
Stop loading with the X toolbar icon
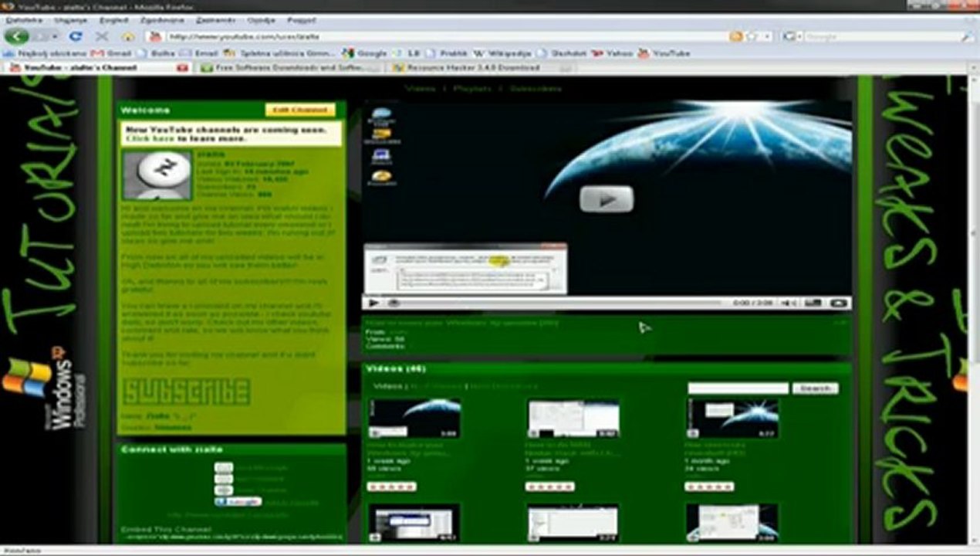(102, 36)
